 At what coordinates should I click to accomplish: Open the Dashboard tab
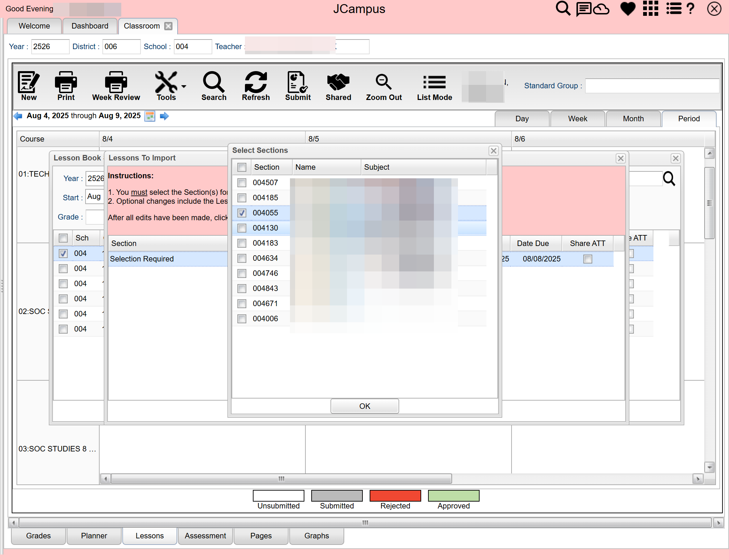[x=90, y=26]
